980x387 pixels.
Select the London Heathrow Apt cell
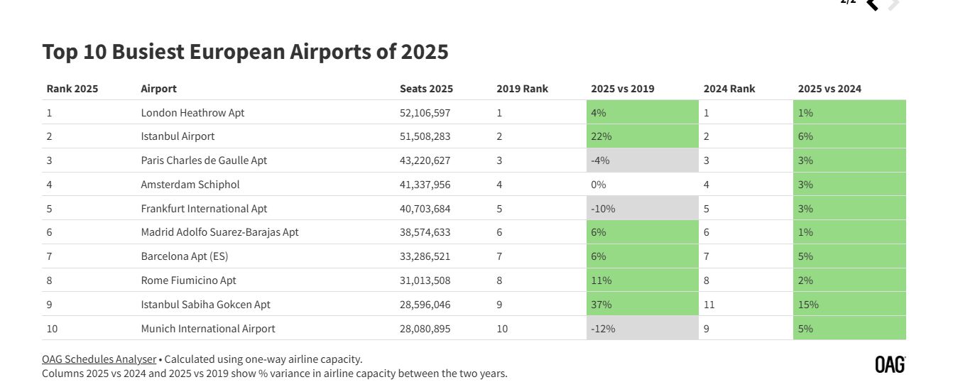[192, 113]
